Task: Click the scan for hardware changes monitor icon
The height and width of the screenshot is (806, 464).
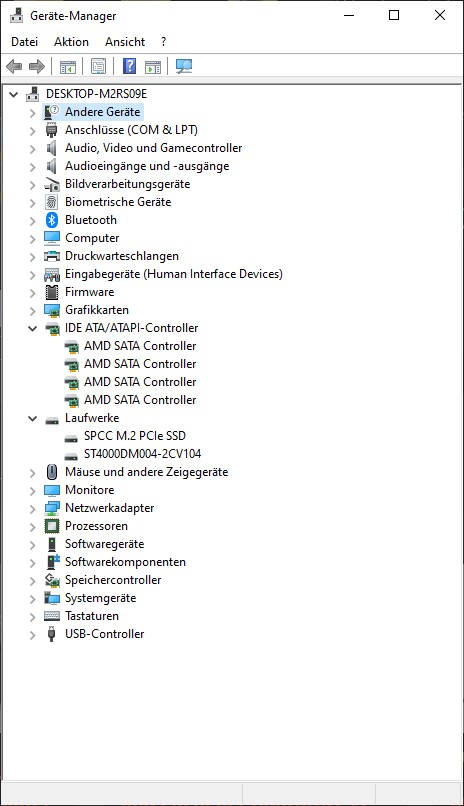Action: coord(184,66)
